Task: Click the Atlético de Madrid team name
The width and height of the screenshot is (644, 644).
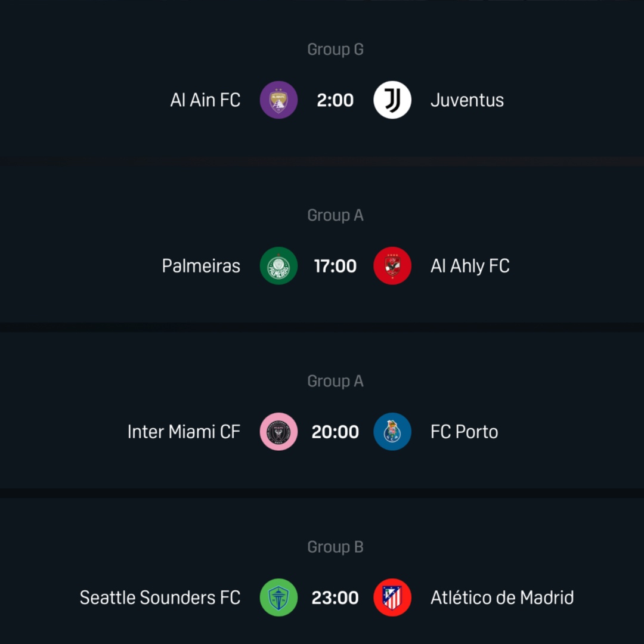Action: [x=501, y=597]
